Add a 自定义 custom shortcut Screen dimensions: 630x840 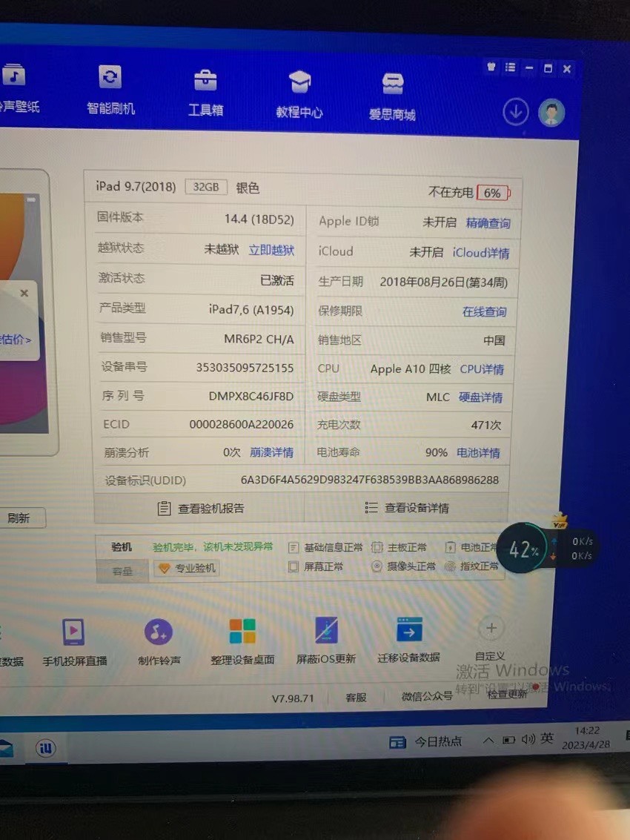coord(491,639)
